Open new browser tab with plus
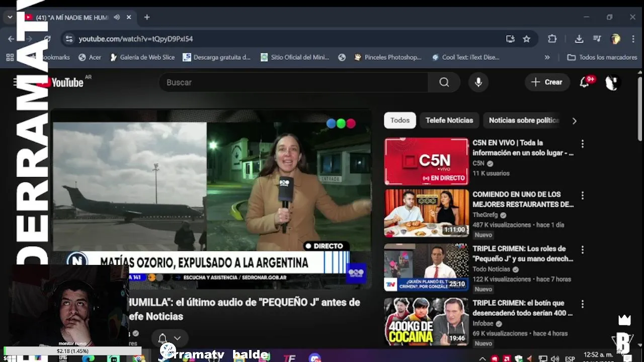Image resolution: width=644 pixels, height=362 pixels. 147,17
